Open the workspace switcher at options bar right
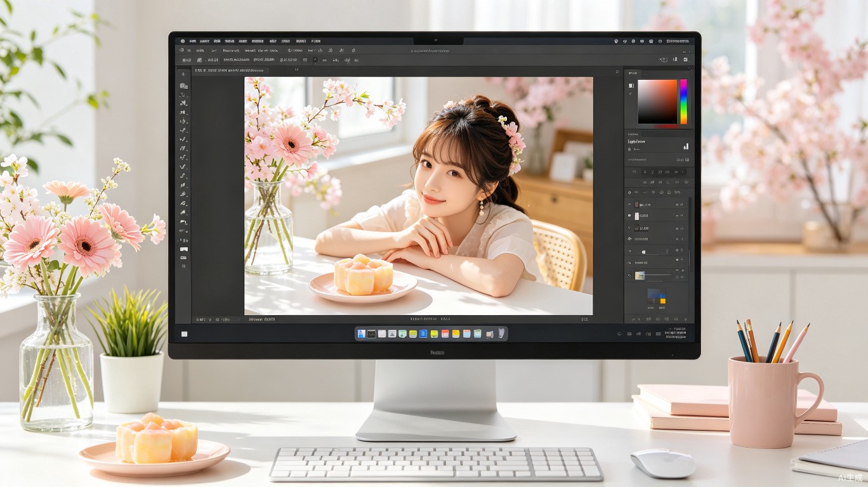 pyautogui.click(x=663, y=60)
